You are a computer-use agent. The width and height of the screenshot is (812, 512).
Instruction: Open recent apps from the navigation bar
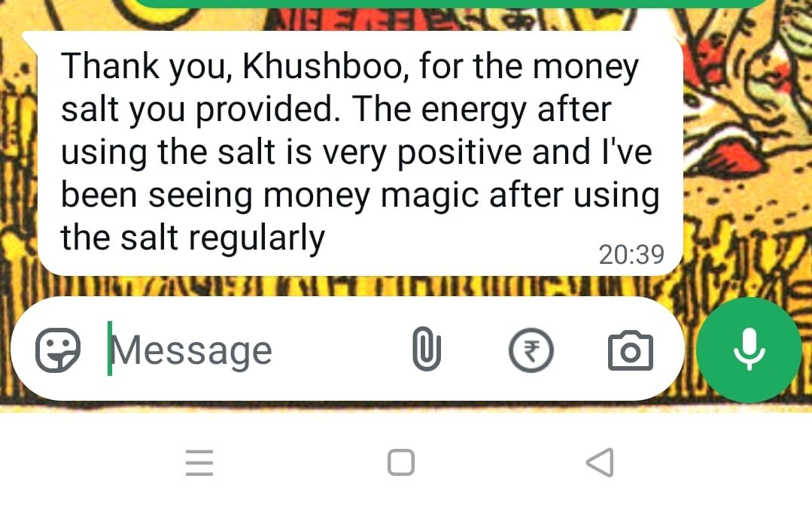[x=199, y=462]
